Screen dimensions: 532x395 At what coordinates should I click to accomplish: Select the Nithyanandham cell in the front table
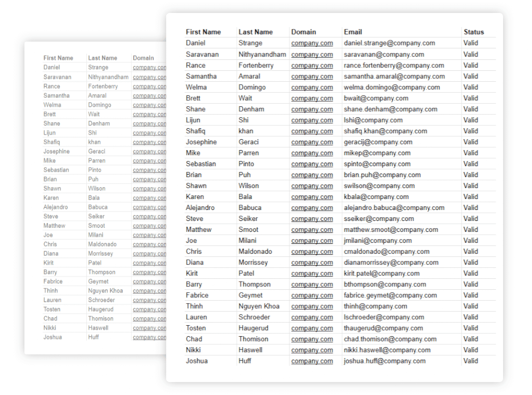point(262,54)
